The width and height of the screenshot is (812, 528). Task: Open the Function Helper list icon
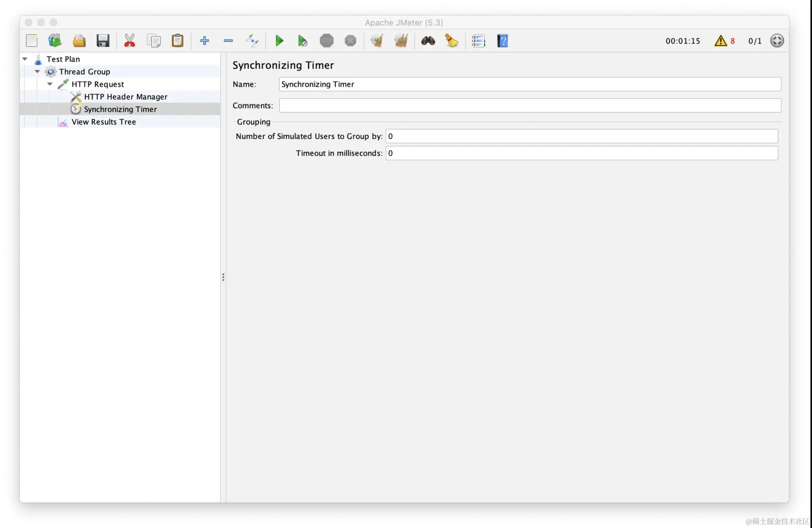click(x=478, y=41)
